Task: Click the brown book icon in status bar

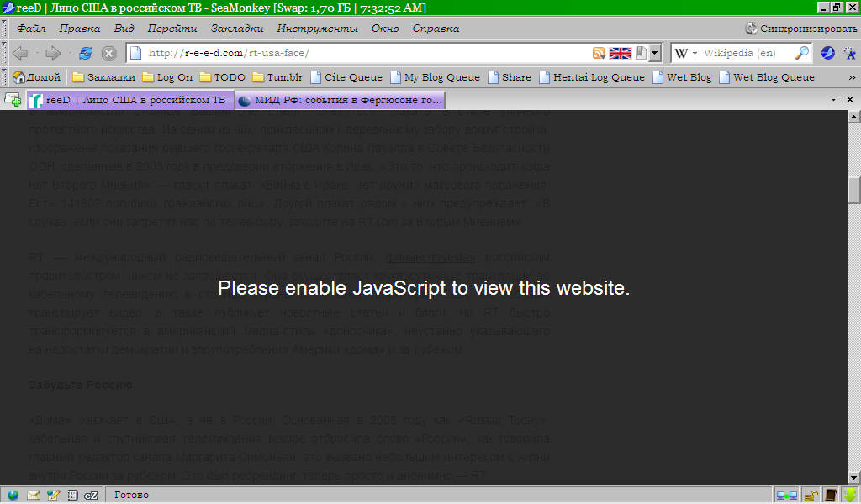Action: 830,496
